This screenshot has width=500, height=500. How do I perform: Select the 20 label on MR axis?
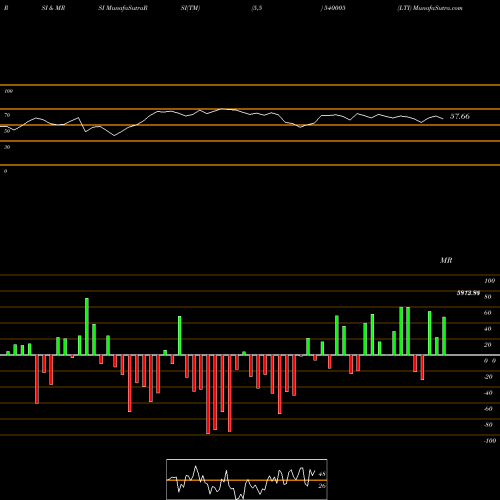(488, 345)
